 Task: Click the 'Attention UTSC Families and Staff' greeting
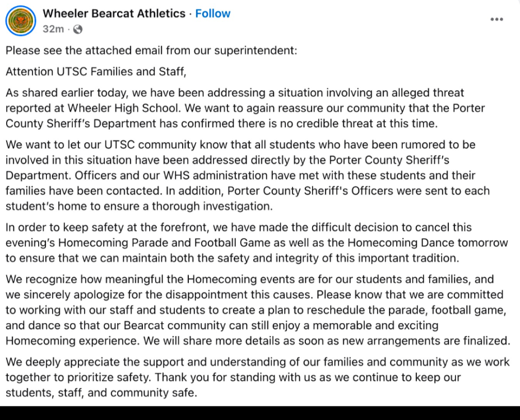click(x=96, y=72)
